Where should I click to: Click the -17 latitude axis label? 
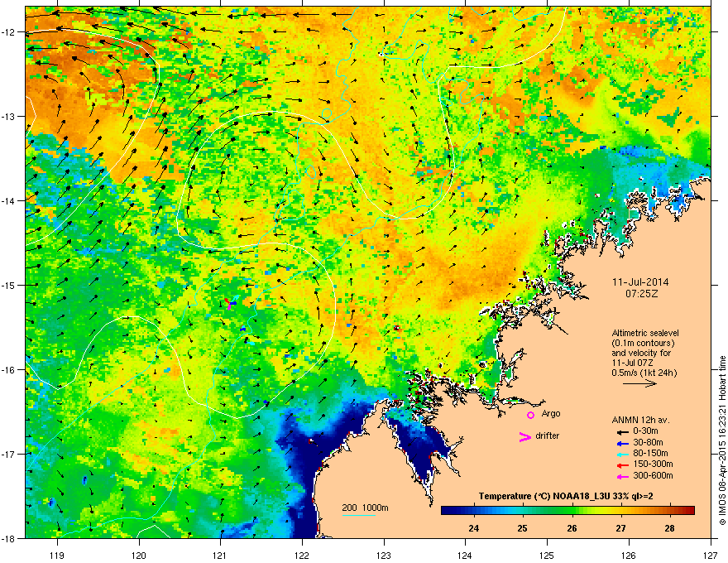coord(9,454)
